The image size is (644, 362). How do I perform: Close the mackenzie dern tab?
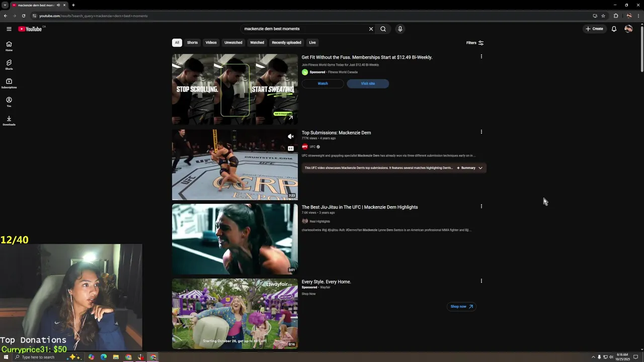[x=64, y=5]
